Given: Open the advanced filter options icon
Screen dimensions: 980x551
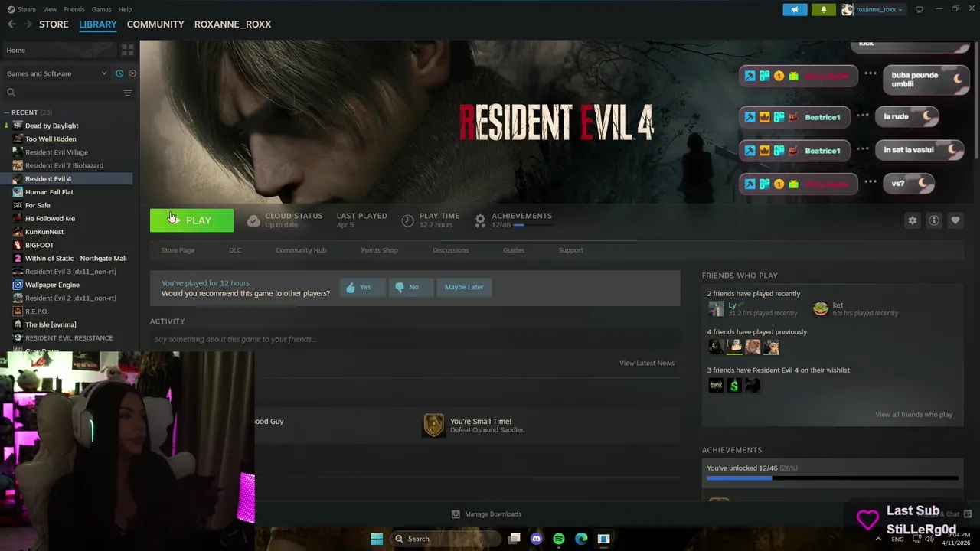Looking at the screenshot, I should (127, 93).
